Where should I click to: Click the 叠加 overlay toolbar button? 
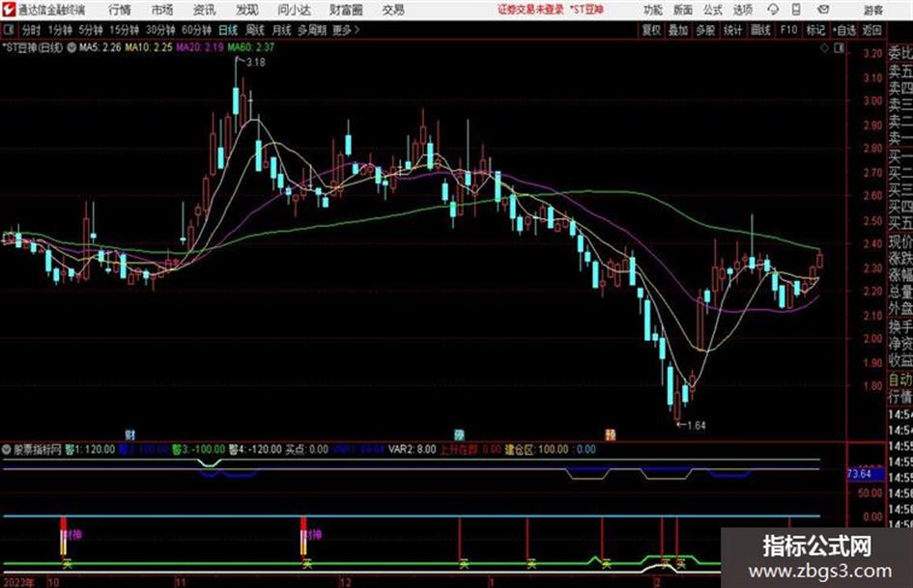click(x=678, y=30)
